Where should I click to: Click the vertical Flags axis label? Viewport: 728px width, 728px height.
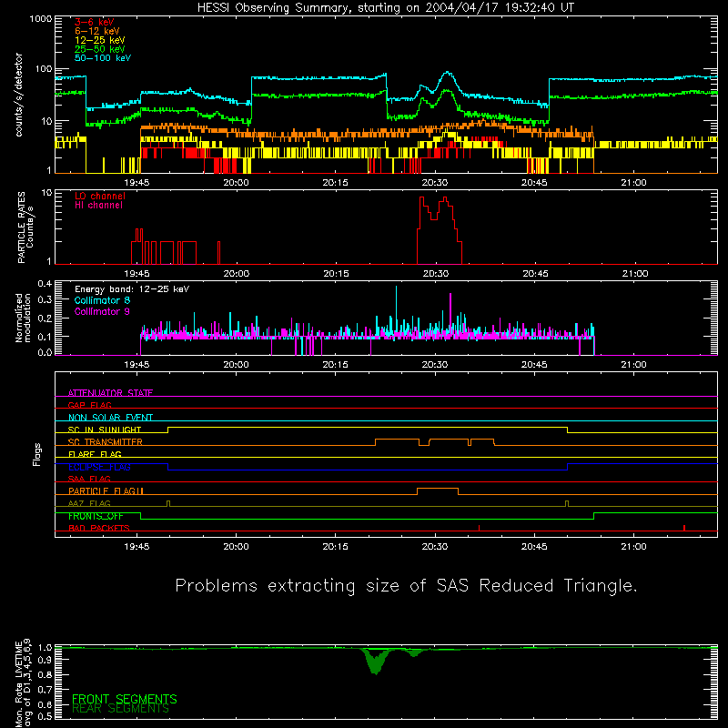37,454
